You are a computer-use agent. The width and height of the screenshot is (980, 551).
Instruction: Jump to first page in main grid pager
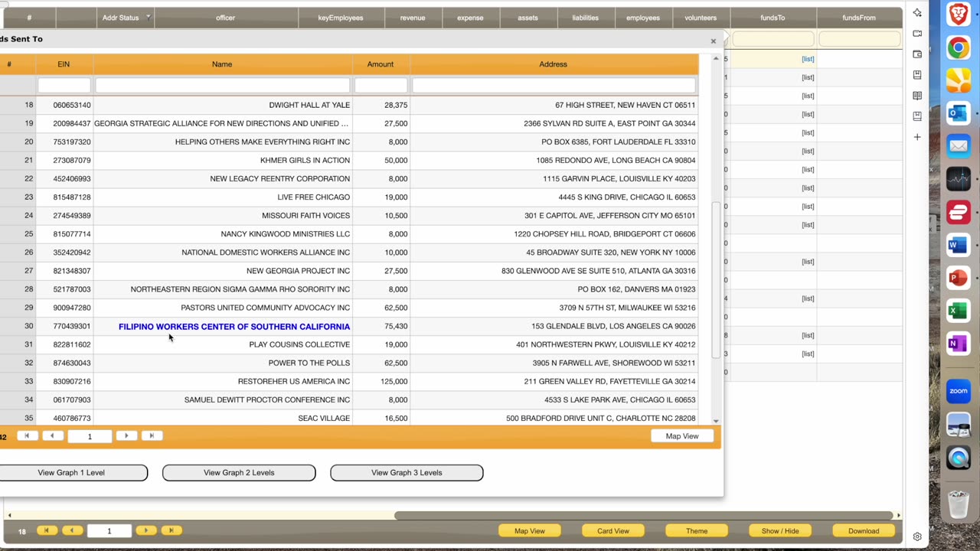(47, 530)
